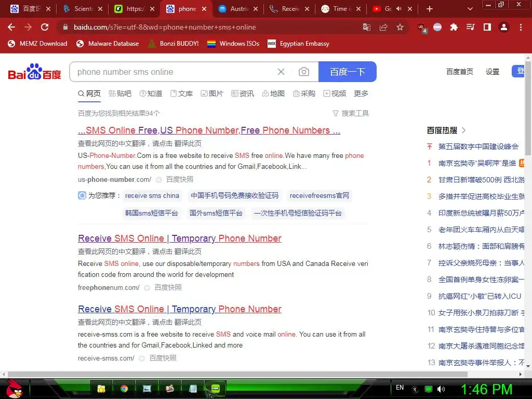Screen dimensions: 532x399
Task: Open Malware Database bookmark
Action: 108,44
